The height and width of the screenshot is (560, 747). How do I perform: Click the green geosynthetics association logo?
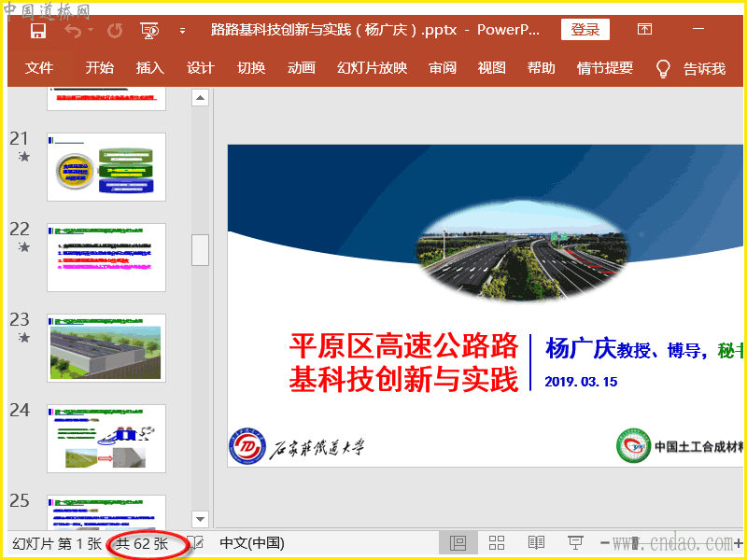(x=633, y=446)
